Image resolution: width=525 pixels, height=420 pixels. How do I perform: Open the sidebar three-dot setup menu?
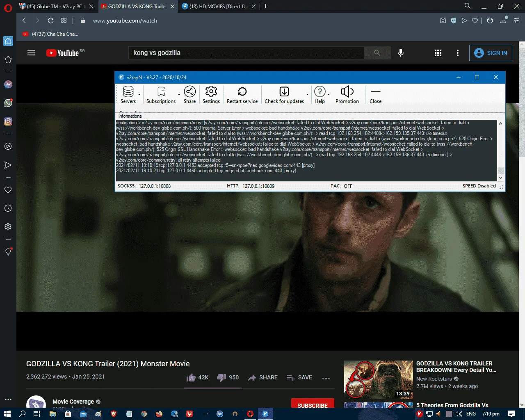[x=8, y=399]
